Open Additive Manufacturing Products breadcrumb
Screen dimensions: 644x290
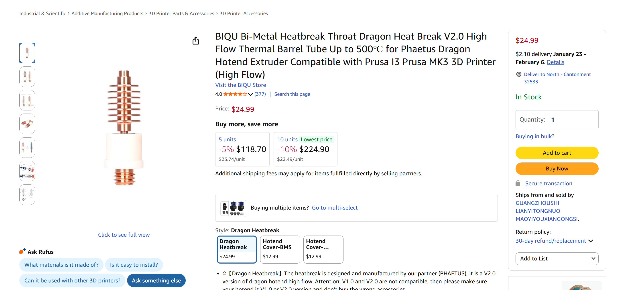coord(107,14)
